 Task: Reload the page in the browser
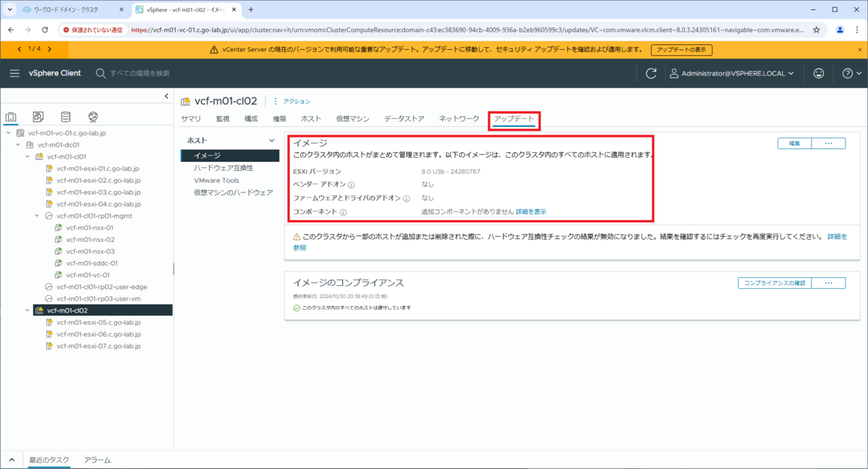coord(45,30)
